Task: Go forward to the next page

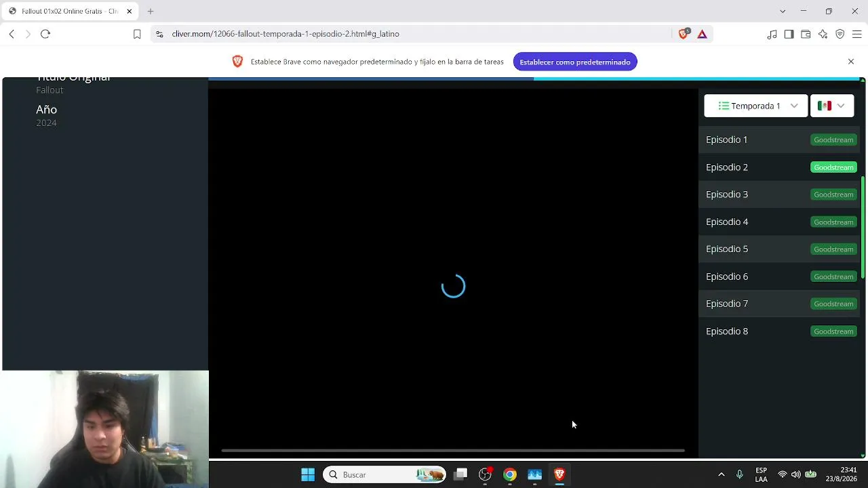Action: [x=28, y=34]
